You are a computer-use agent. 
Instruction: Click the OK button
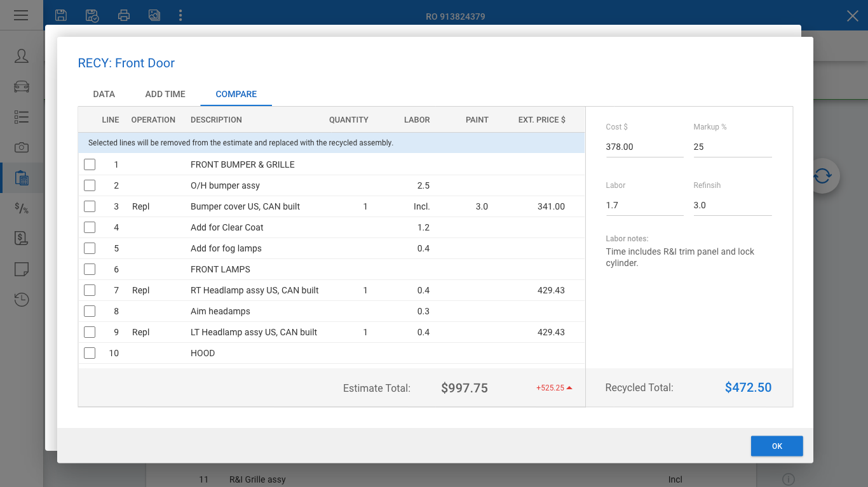coord(776,446)
